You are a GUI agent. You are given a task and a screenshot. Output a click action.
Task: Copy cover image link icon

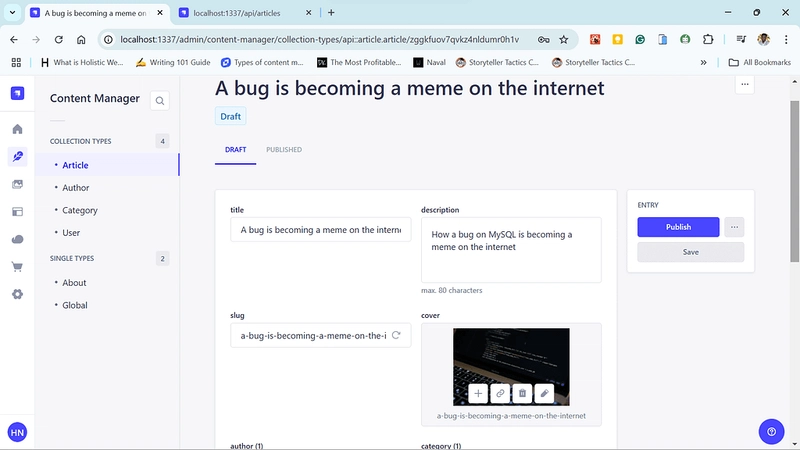pos(500,393)
